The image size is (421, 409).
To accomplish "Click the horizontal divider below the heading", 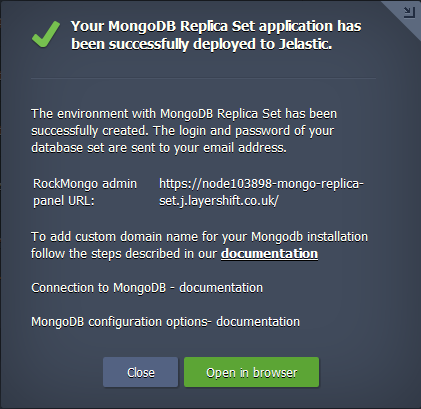I will point(203,78).
